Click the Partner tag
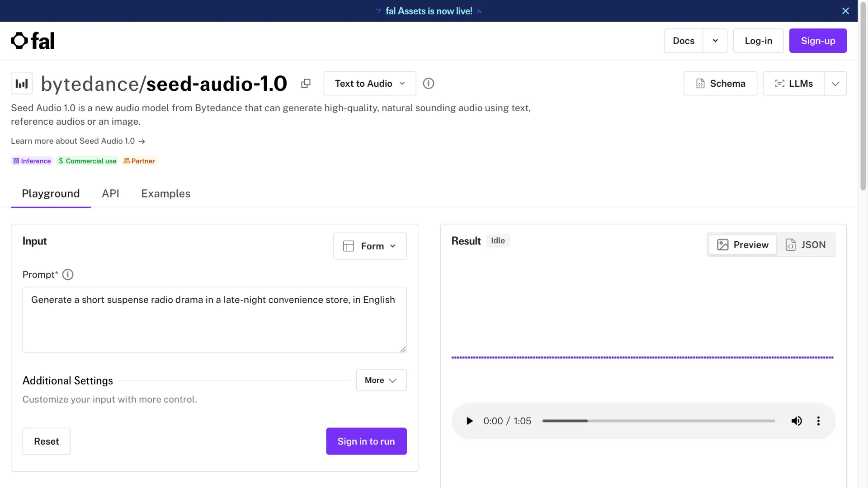This screenshot has width=868, height=488. pos(139,161)
